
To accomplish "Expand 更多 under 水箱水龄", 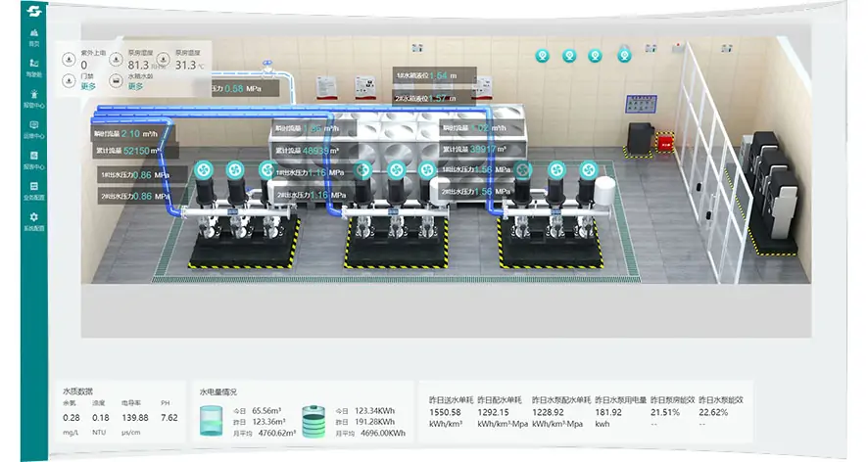I will [135, 86].
